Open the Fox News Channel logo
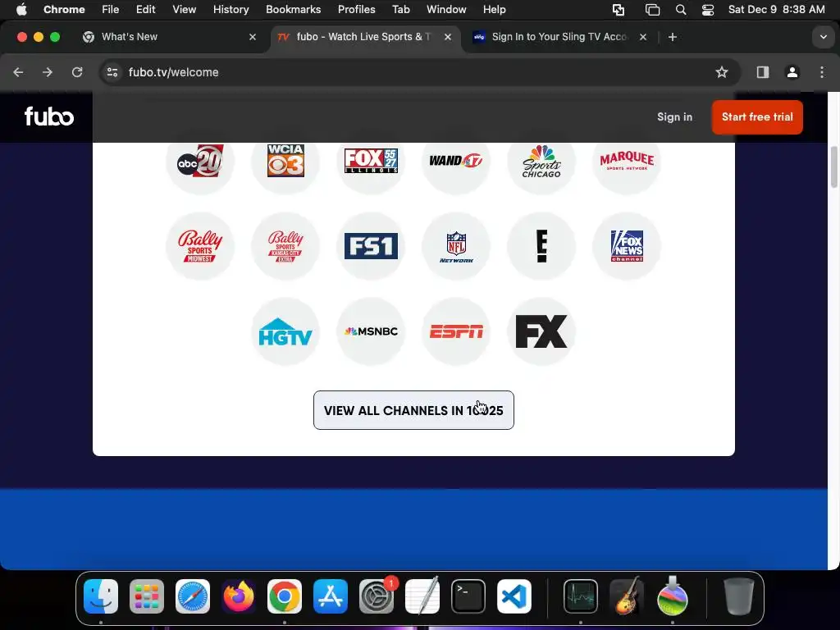This screenshot has height=630, width=840. [x=627, y=246]
